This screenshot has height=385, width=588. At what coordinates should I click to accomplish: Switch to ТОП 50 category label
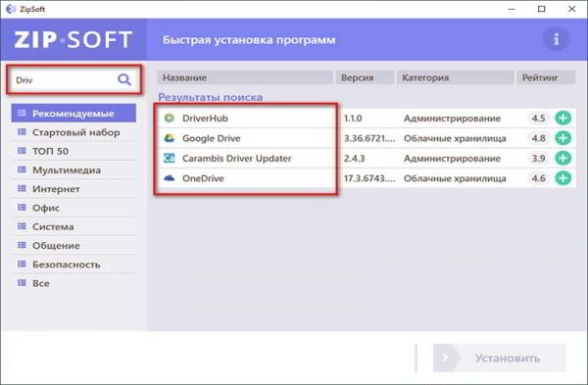(x=50, y=151)
